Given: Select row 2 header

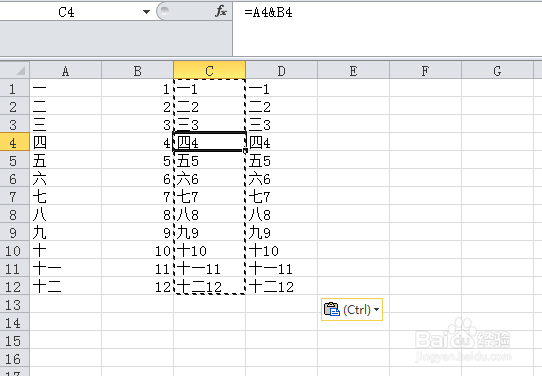Looking at the screenshot, I should (15, 106).
